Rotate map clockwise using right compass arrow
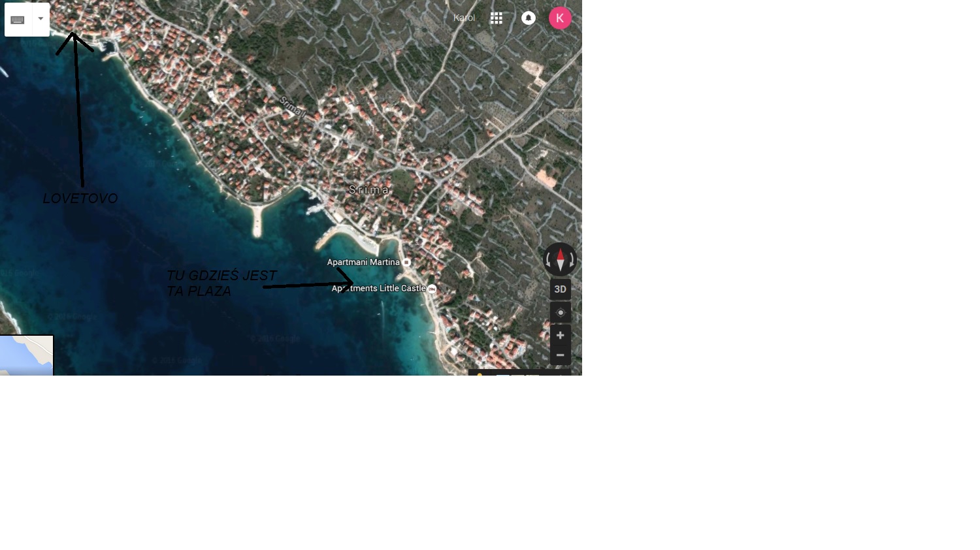 click(x=572, y=260)
